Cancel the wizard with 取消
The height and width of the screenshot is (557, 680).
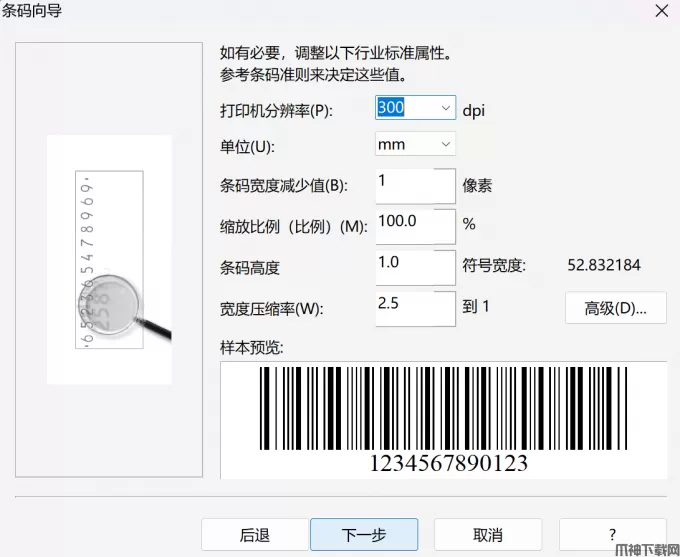(488, 534)
